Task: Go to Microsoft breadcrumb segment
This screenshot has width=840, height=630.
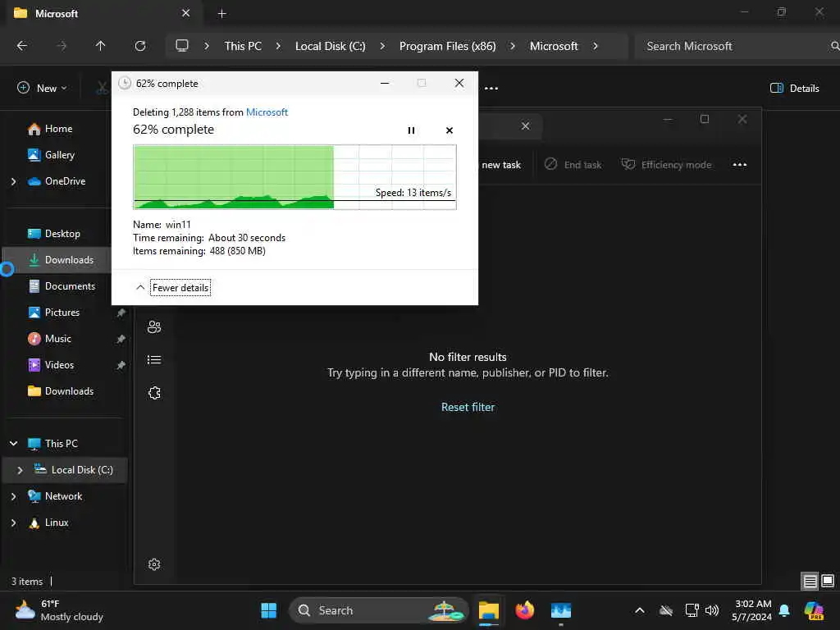Action: (x=554, y=46)
